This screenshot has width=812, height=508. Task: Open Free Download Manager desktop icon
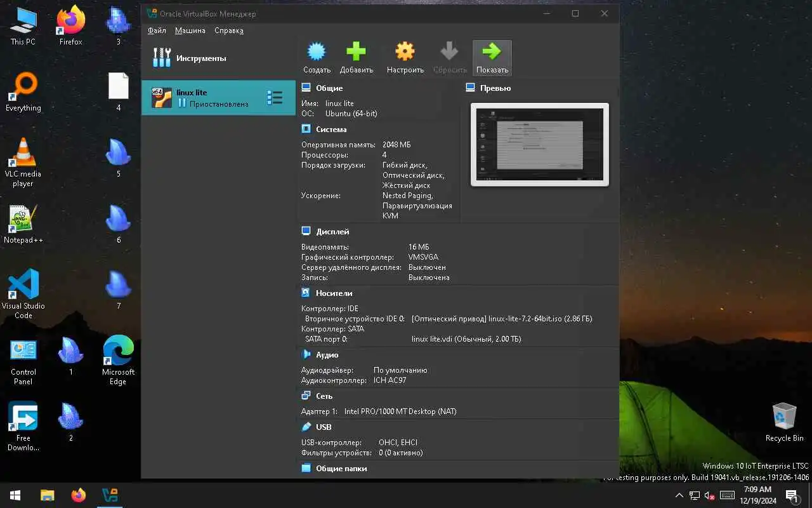[x=23, y=427]
